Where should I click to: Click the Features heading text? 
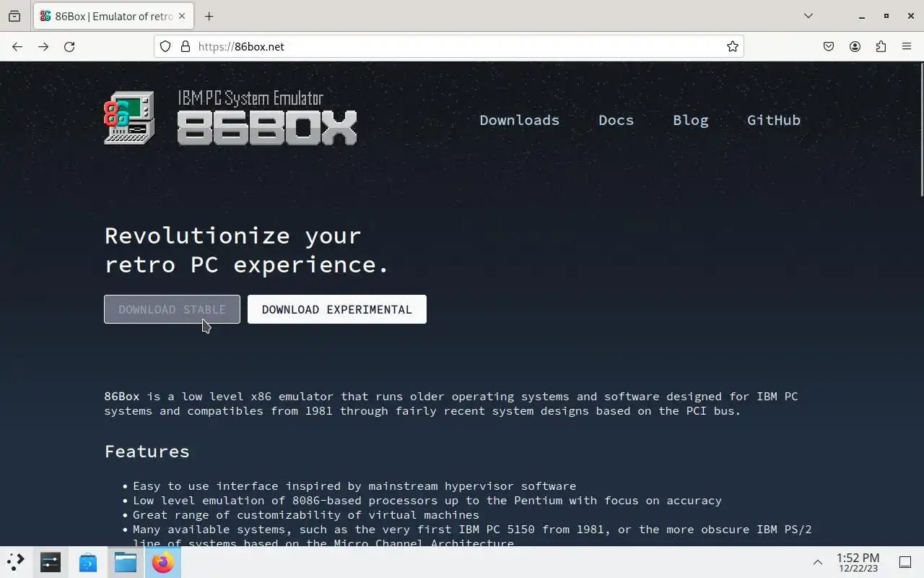pyautogui.click(x=147, y=452)
